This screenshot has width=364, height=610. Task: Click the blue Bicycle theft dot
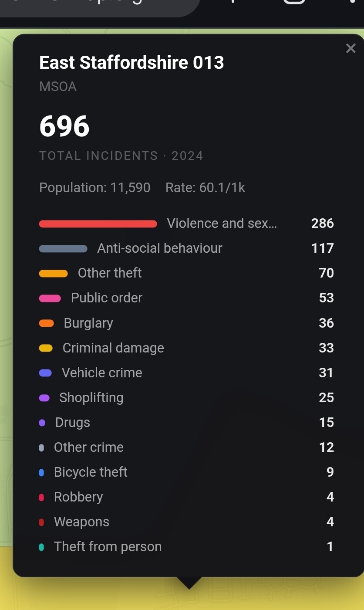(x=42, y=472)
